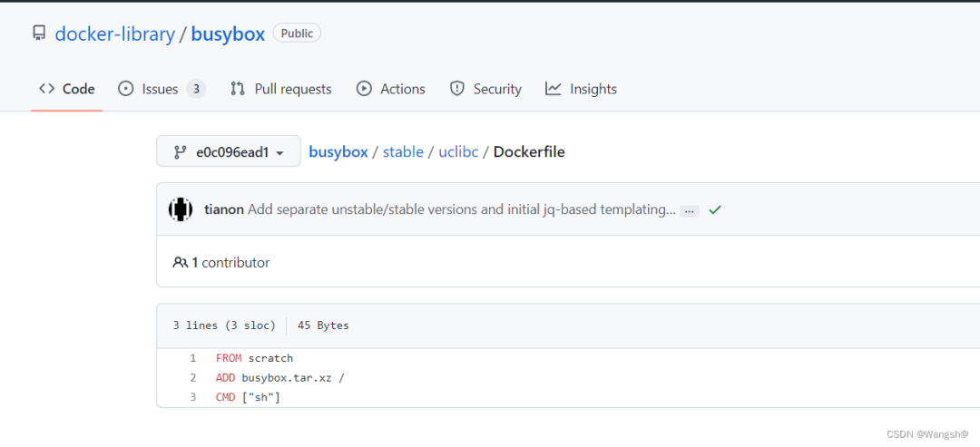Click the 'ADD busybox.tar.xz /' code line
Image resolution: width=980 pixels, height=447 pixels.
click(280, 378)
